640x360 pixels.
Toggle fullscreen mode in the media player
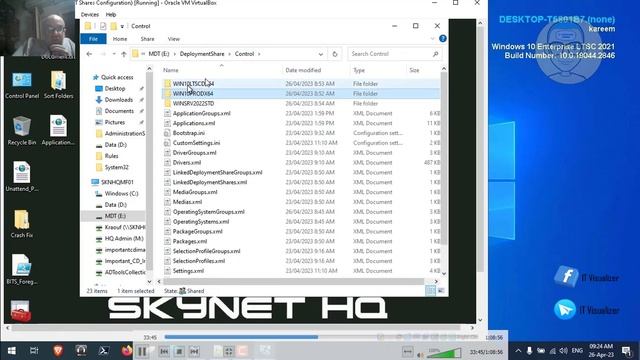click(x=229, y=351)
